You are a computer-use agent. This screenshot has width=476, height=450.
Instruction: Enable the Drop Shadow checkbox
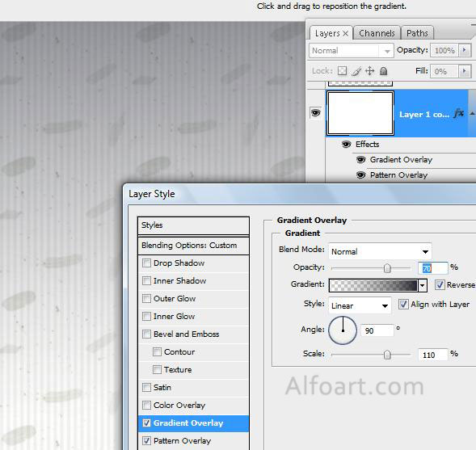(146, 263)
